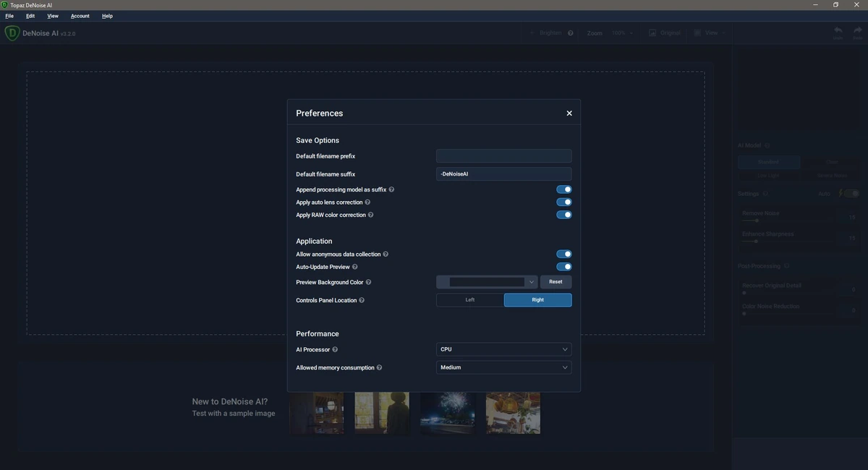Click the Redo arrow in the main toolbar

coord(858,31)
